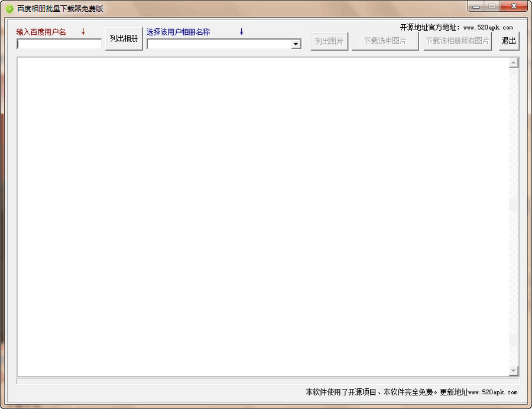
Task: Click the 退出 button to exit
Action: 508,41
